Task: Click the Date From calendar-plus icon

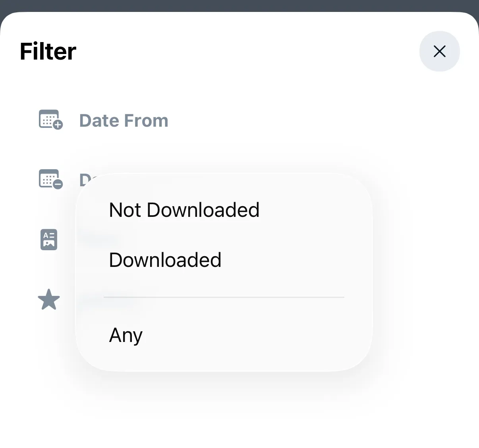Action: pyautogui.click(x=49, y=119)
